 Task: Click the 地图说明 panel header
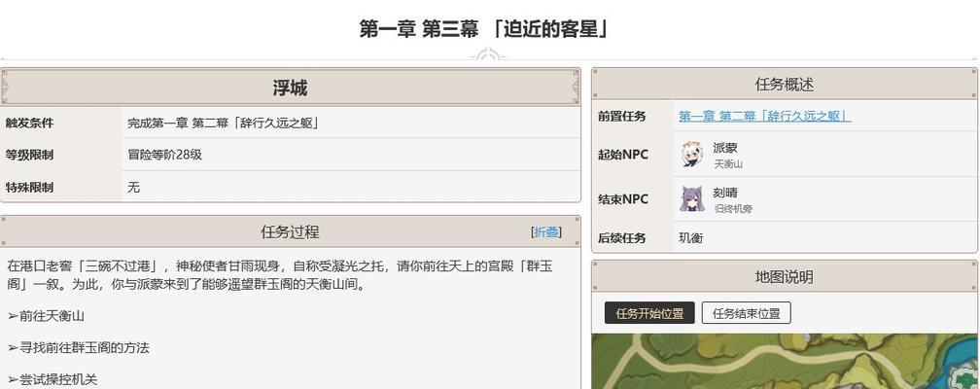[x=785, y=277]
